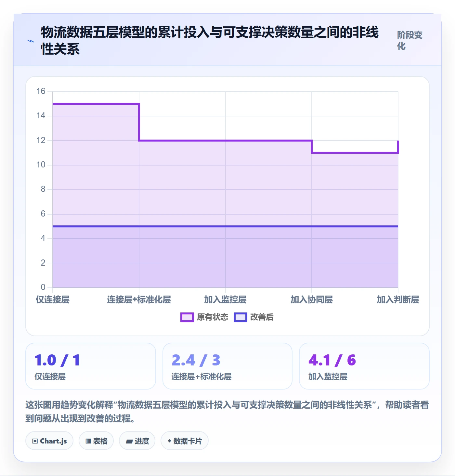Screen dimensions: 455x476
Task: Select the 数据卡片 tag chip
Action: tap(185, 441)
